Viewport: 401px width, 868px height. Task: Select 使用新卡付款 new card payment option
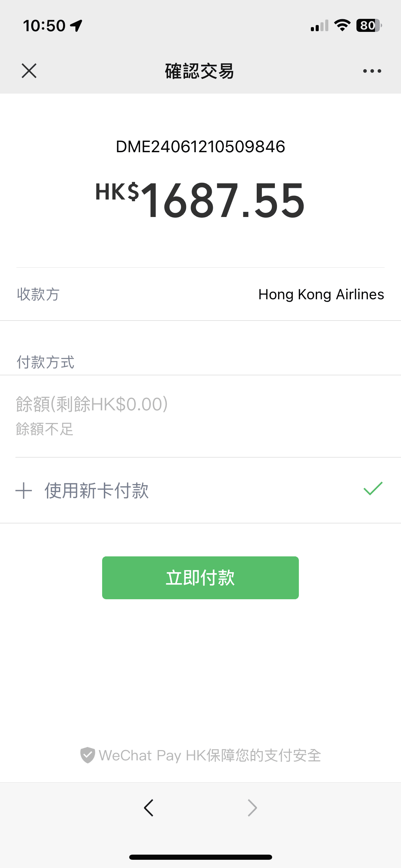pyautogui.click(x=97, y=491)
